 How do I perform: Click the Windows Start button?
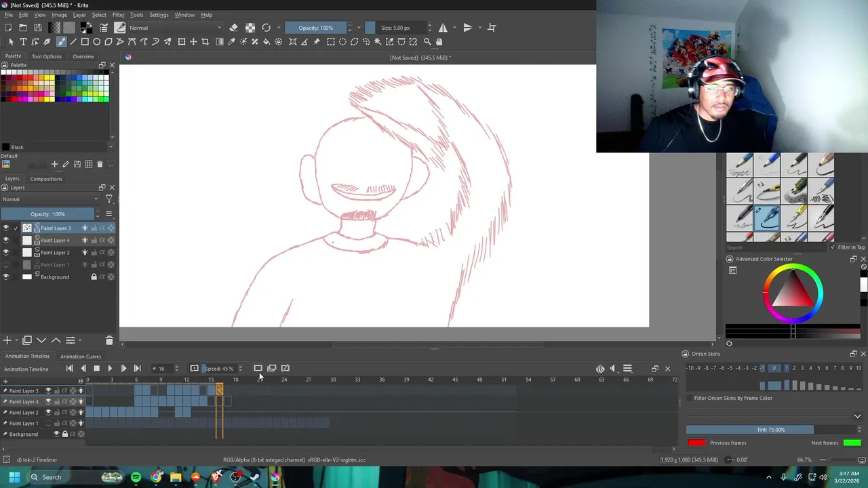tap(14, 477)
